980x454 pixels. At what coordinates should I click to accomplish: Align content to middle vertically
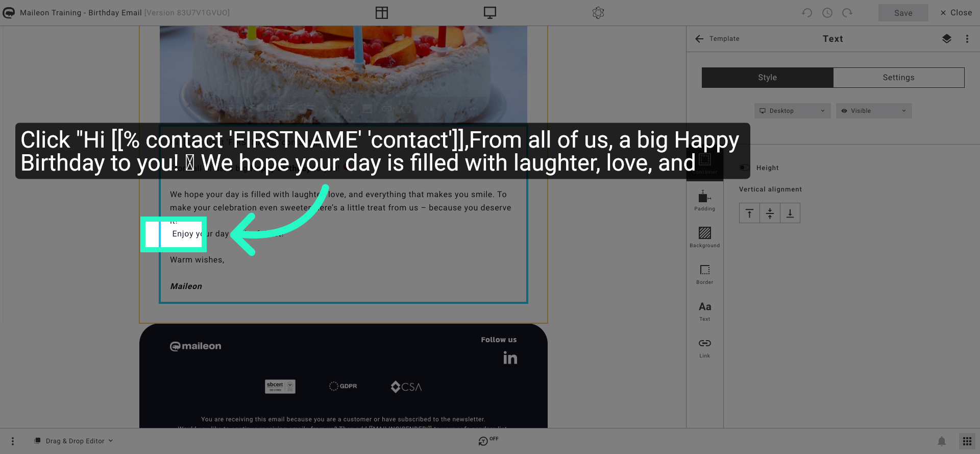(x=770, y=213)
